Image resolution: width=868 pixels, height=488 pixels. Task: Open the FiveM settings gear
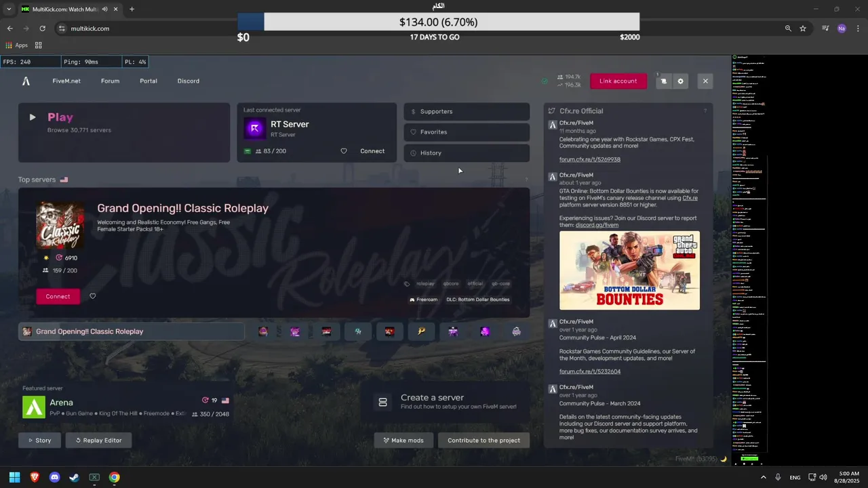pyautogui.click(x=680, y=81)
